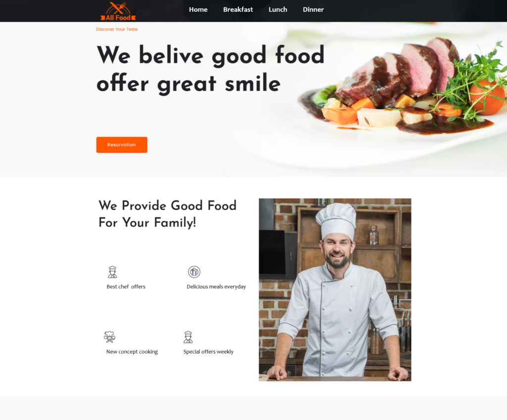Image resolution: width=507 pixels, height=420 pixels.
Task: Click the orange Resurvation button
Action: (122, 145)
